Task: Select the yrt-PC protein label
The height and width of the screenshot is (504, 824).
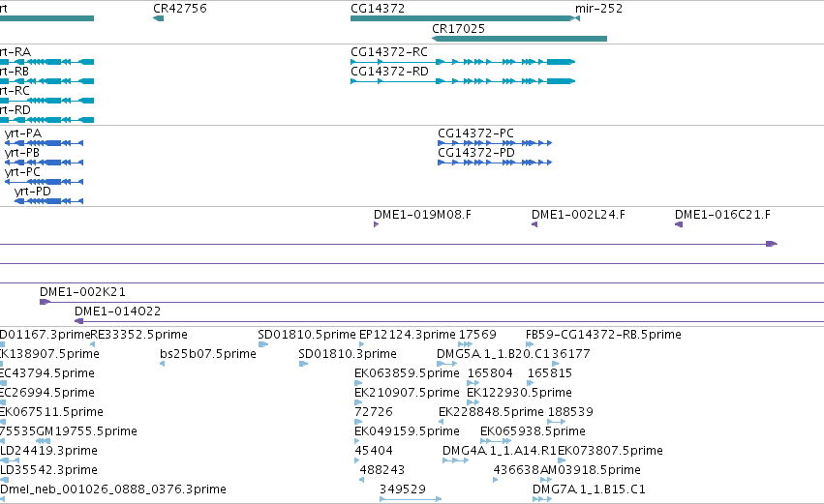Action: [x=22, y=172]
